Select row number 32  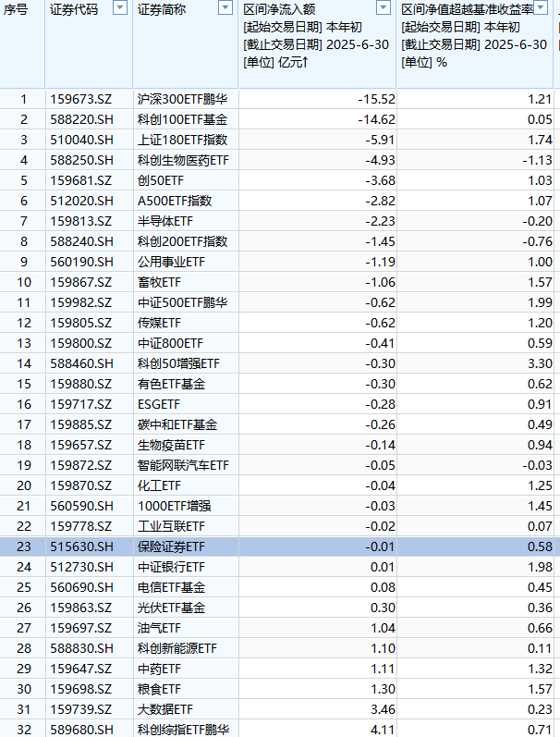[24, 730]
